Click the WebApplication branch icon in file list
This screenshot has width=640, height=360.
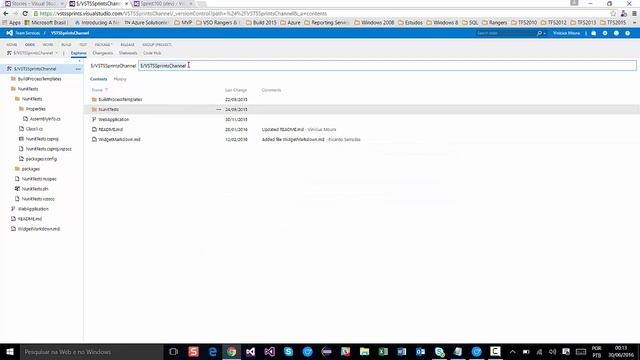pyautogui.click(x=94, y=120)
